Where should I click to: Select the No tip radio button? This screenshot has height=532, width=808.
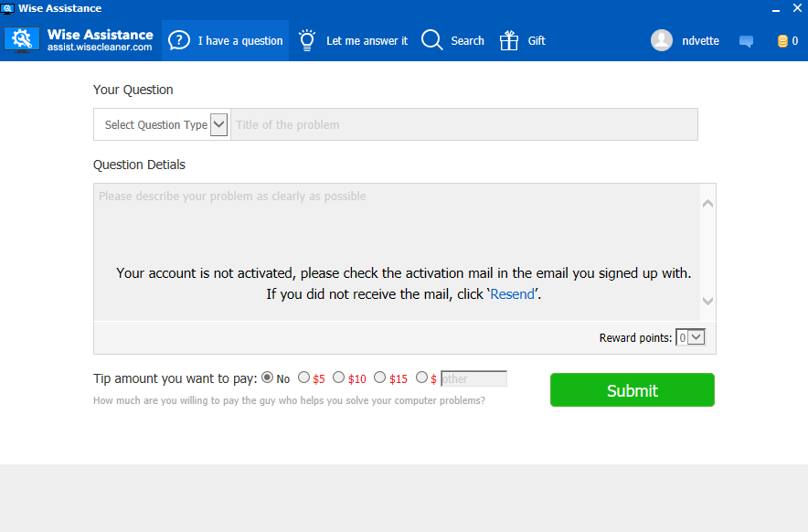(268, 378)
